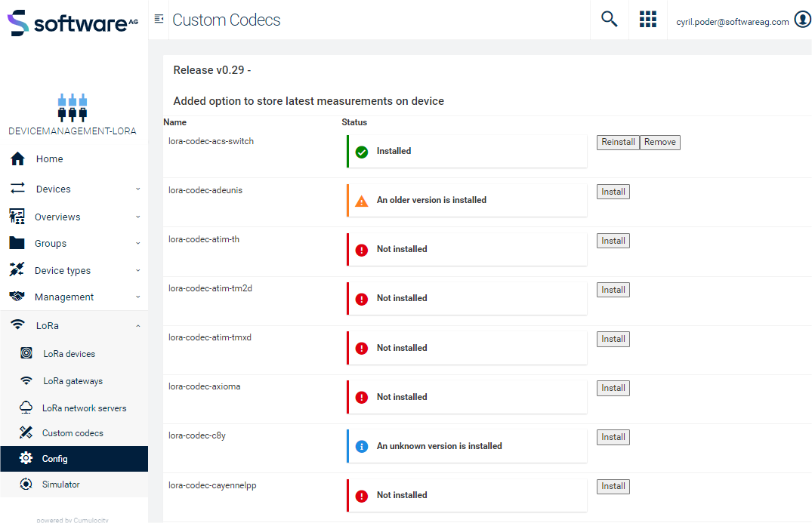Image resolution: width=812 pixels, height=523 pixels.
Task: Open the application switcher grid icon
Action: click(x=648, y=19)
